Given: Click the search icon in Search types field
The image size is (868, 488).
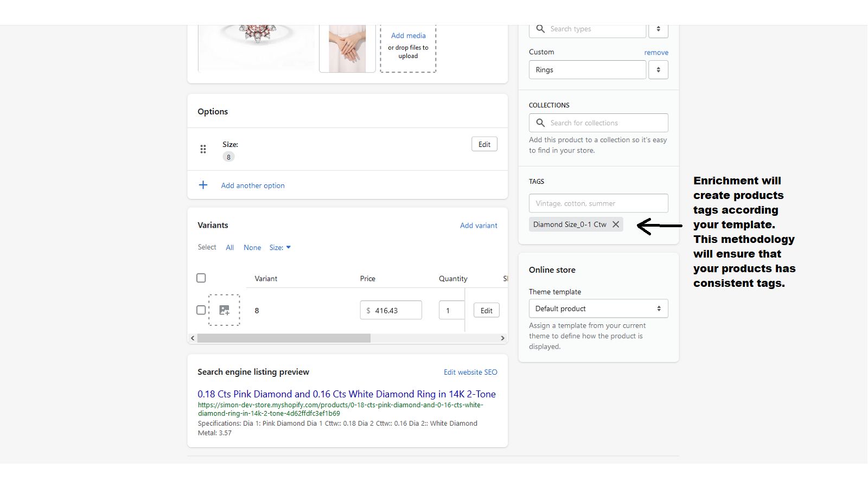Looking at the screenshot, I should [541, 29].
